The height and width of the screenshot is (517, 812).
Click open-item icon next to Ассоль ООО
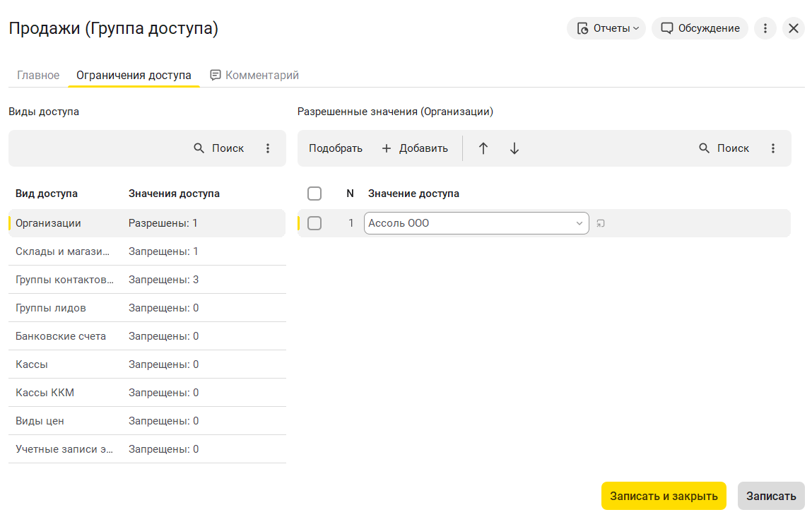click(601, 224)
